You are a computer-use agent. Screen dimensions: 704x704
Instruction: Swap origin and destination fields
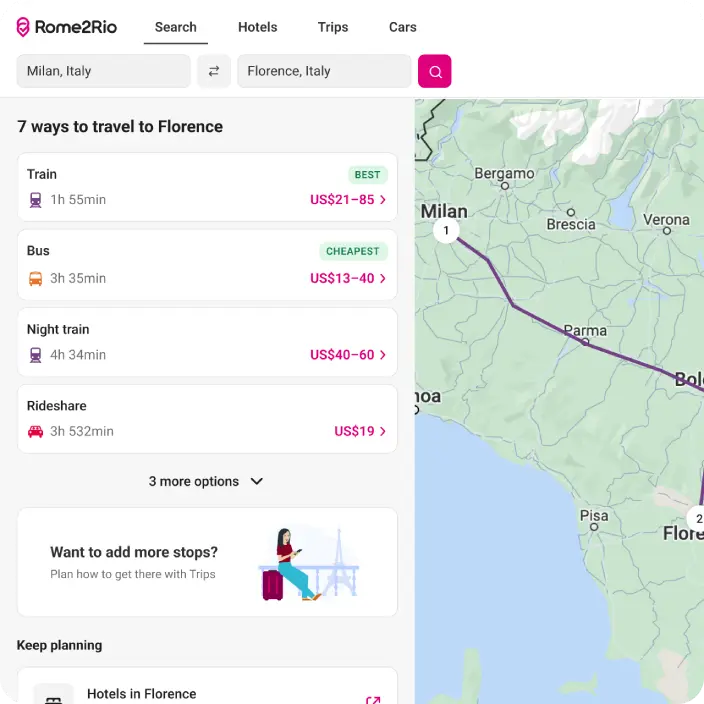[214, 71]
